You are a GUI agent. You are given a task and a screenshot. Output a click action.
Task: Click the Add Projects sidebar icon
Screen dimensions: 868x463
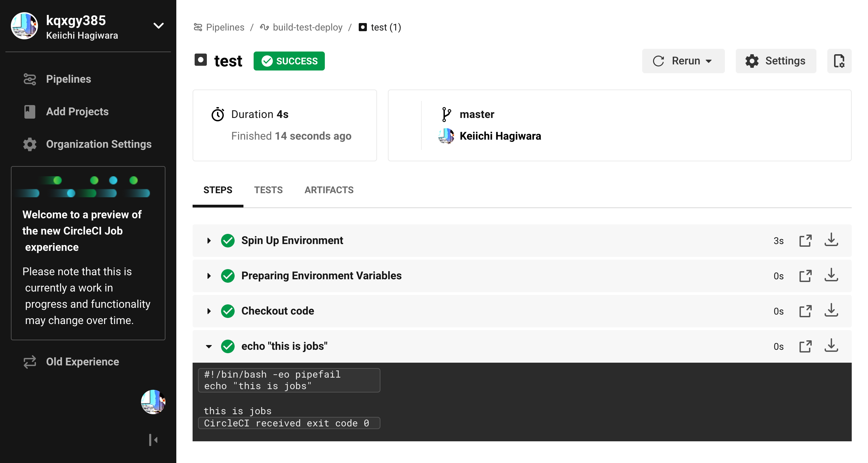(x=30, y=111)
